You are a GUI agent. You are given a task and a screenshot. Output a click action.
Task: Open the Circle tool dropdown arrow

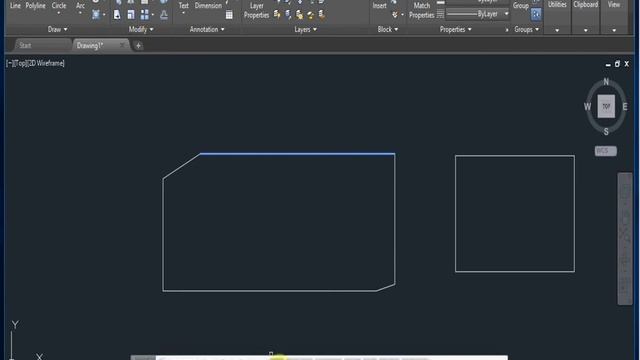(59, 13)
